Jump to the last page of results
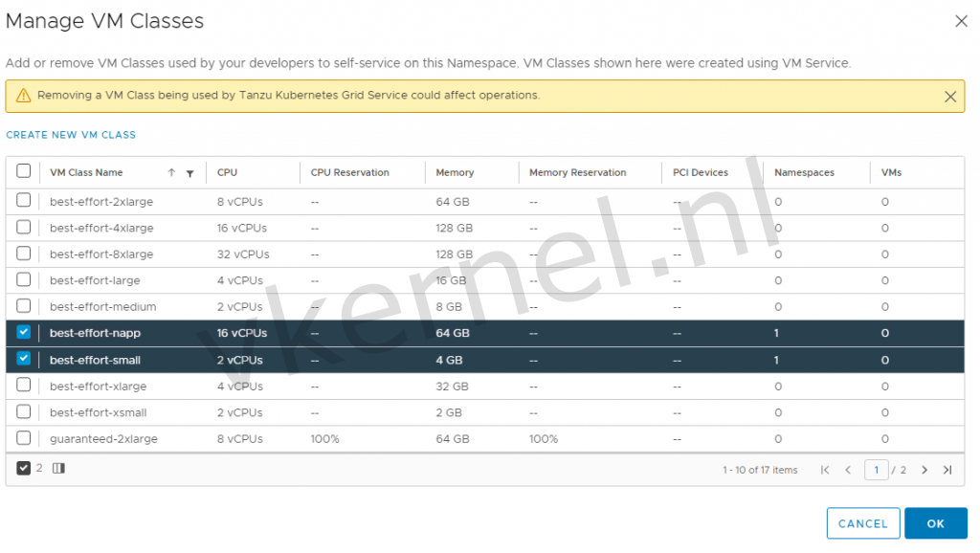Viewport: 980px width, 553px height. [x=948, y=470]
